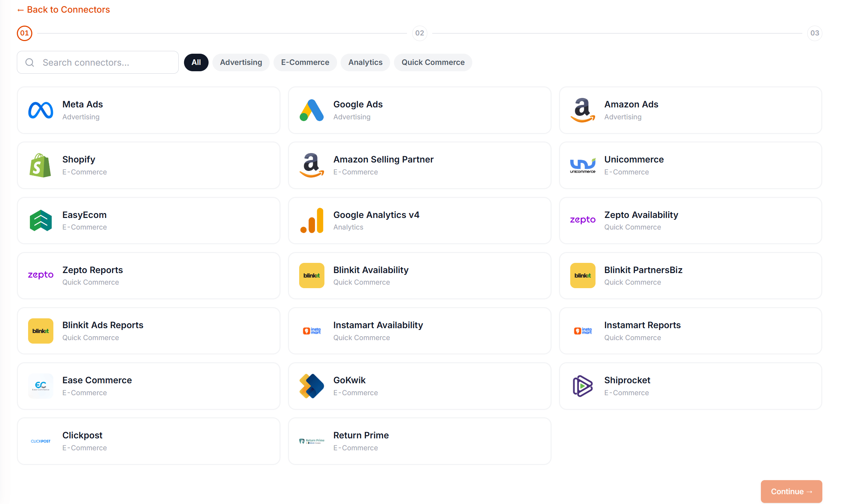Click the Meta Ads infinity logo
This screenshot has height=504, width=842.
point(41,110)
